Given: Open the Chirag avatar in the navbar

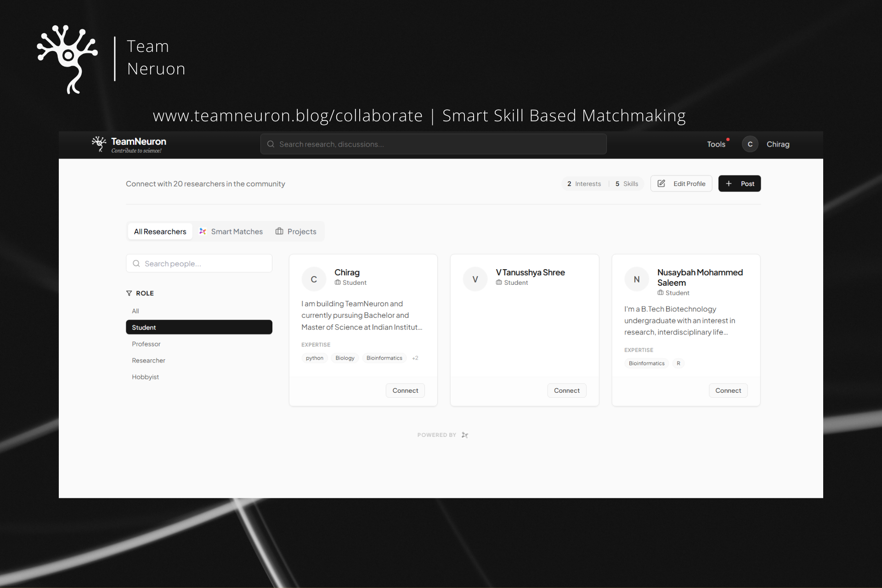Looking at the screenshot, I should pyautogui.click(x=750, y=144).
